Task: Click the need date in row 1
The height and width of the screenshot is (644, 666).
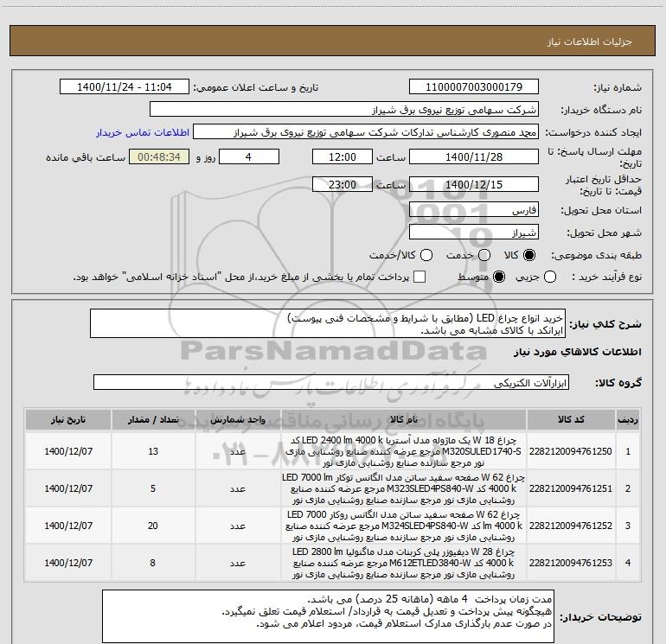Action: (68, 451)
